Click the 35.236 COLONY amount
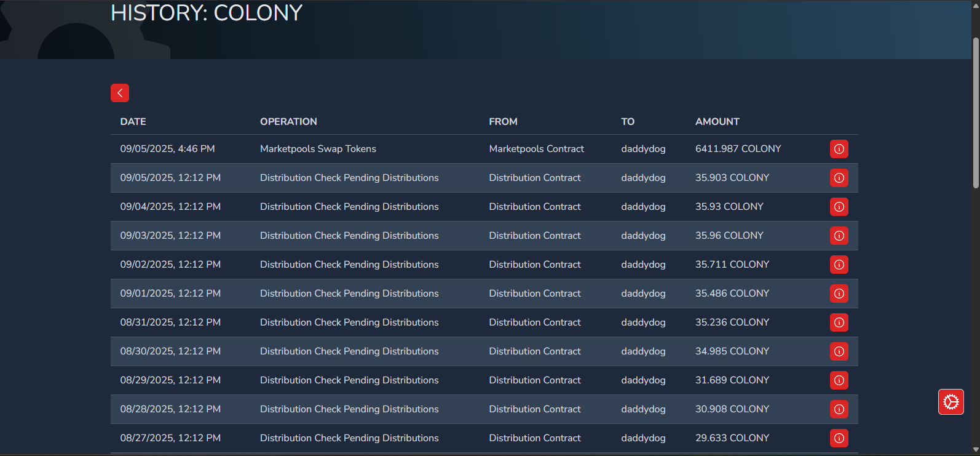Screen dimensions: 980x456 point(732,322)
